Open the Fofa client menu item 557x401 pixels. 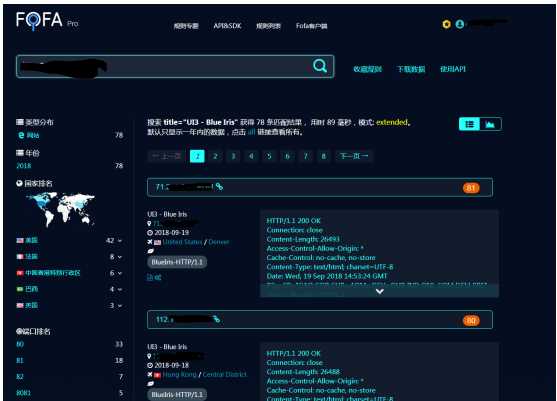[x=312, y=26]
